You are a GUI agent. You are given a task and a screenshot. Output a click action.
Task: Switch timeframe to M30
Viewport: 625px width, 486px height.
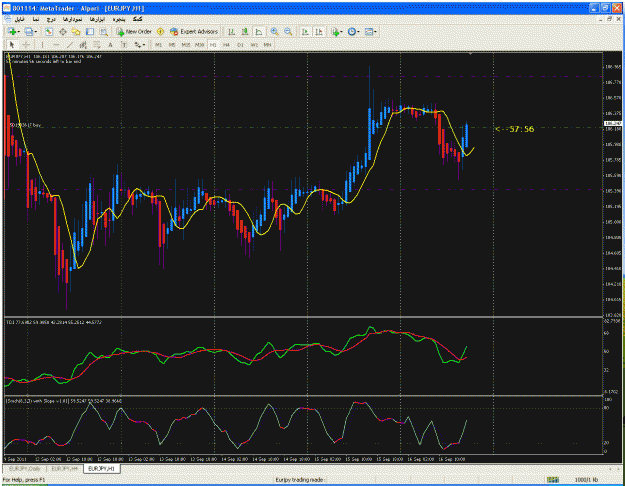pyautogui.click(x=199, y=45)
